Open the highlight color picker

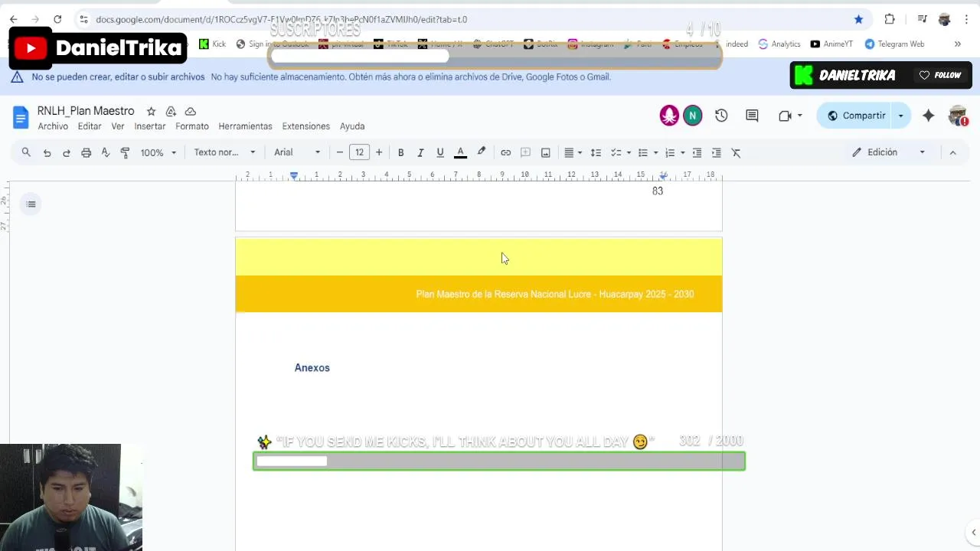[481, 152]
